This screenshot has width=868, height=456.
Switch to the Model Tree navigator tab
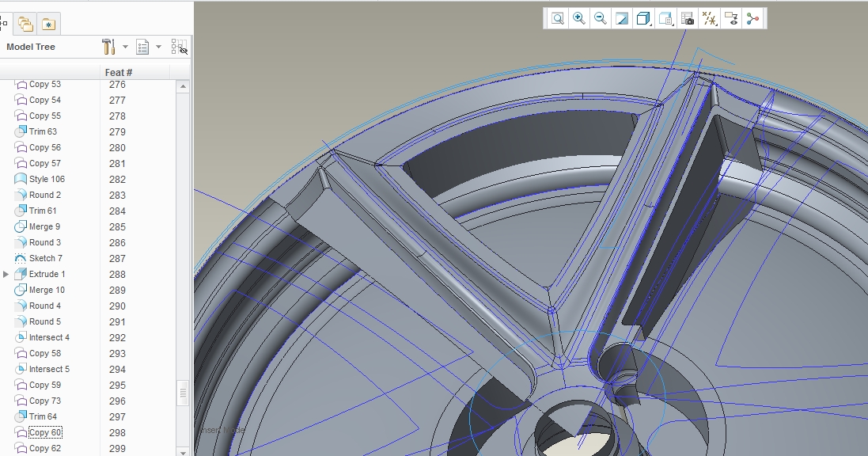coord(4,24)
